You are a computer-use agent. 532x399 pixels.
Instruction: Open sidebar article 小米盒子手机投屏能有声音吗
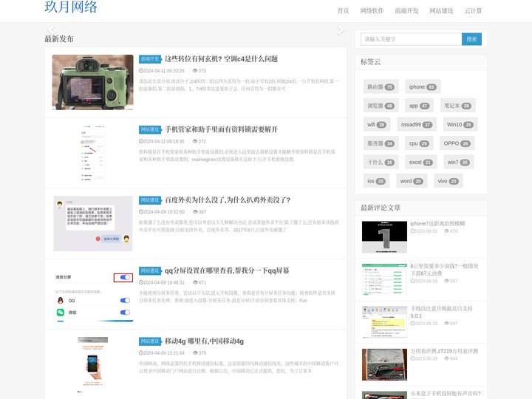pos(446,394)
